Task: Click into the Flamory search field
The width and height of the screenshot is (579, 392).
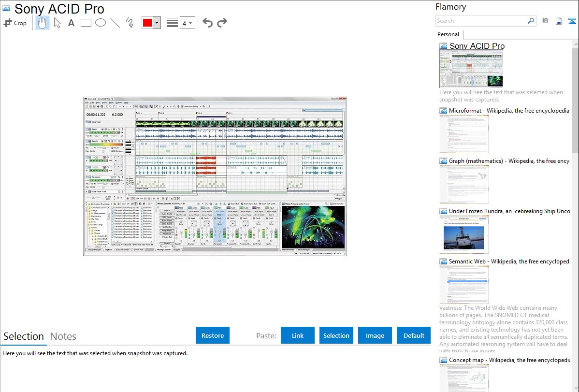Action: tap(481, 21)
